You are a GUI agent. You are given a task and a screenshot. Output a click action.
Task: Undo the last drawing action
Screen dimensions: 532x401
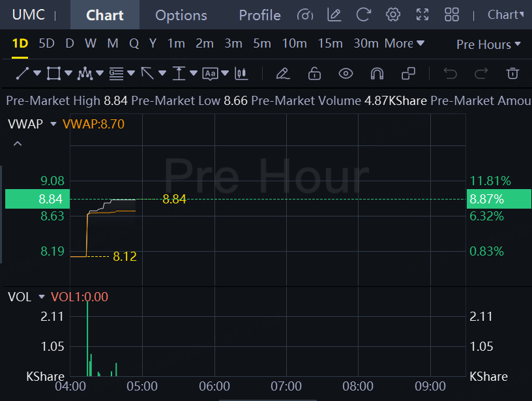(451, 73)
